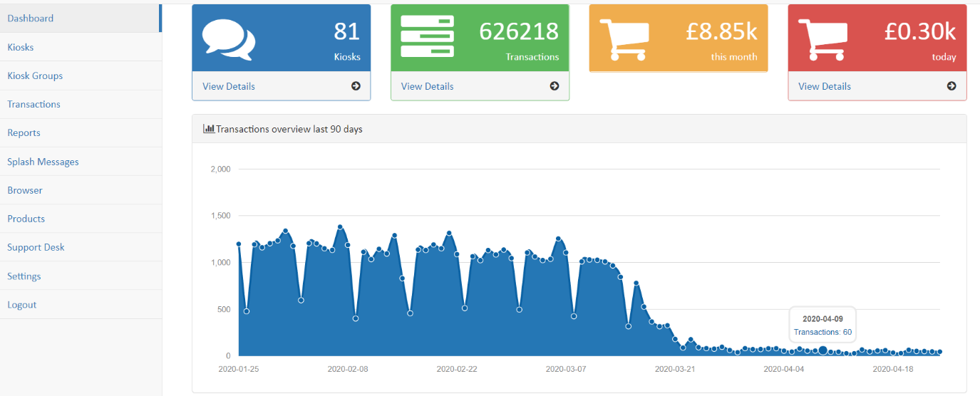Click the orange card shopping cart icon
Viewport: 980px width, 396px height.
click(625, 38)
